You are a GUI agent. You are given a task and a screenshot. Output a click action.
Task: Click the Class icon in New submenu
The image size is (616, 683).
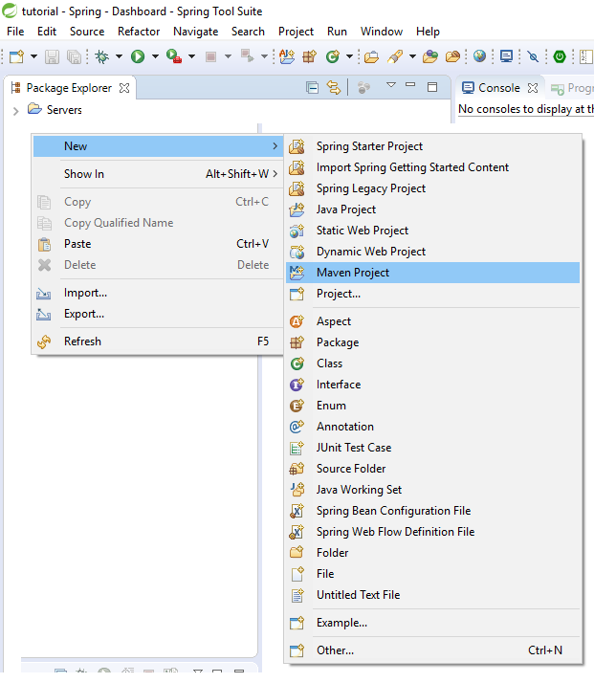[x=297, y=364]
